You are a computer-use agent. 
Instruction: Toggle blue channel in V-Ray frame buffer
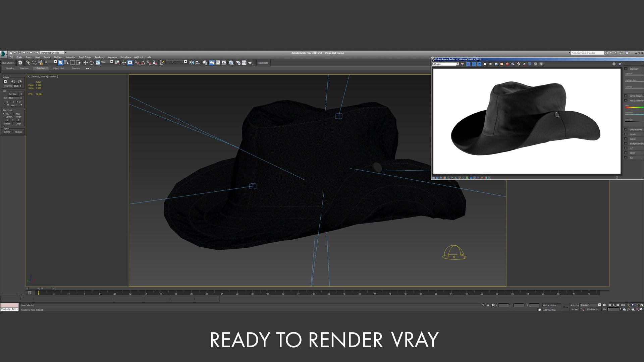click(479, 64)
